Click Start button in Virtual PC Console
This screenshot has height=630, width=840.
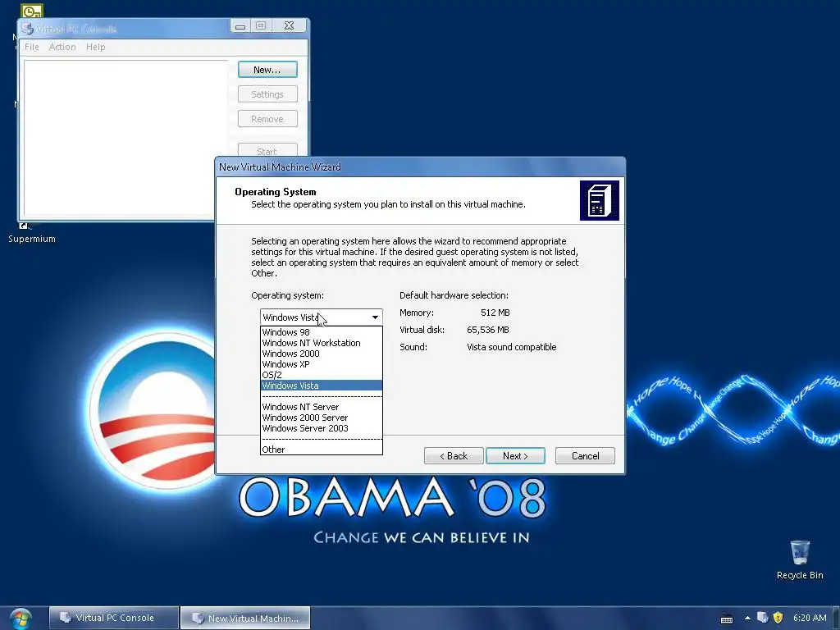click(x=267, y=151)
